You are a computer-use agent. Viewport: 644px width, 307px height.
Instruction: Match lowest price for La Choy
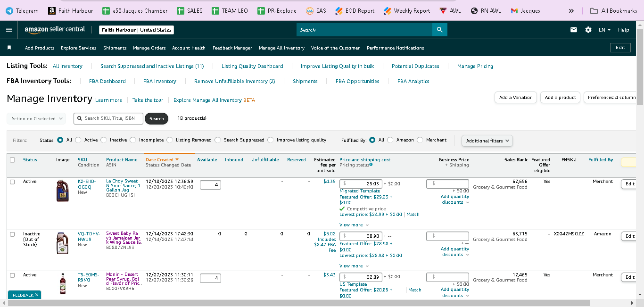[x=413, y=215]
